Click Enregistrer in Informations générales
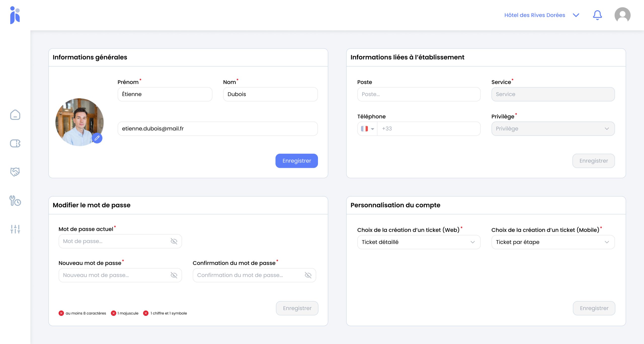This screenshot has width=644, height=344. 297,161
